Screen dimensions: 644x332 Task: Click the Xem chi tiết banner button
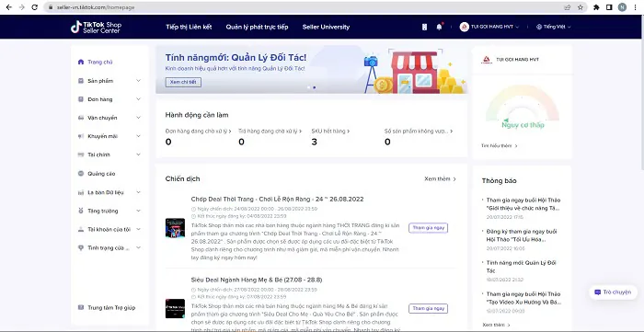[183, 82]
